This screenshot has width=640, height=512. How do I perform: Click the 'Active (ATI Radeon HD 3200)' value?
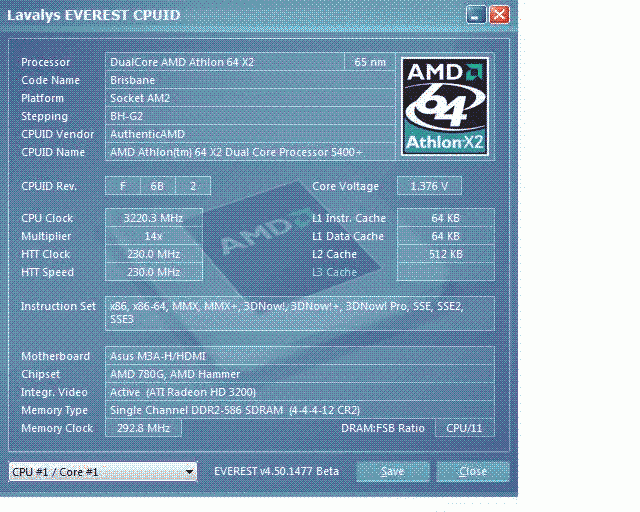(x=300, y=392)
